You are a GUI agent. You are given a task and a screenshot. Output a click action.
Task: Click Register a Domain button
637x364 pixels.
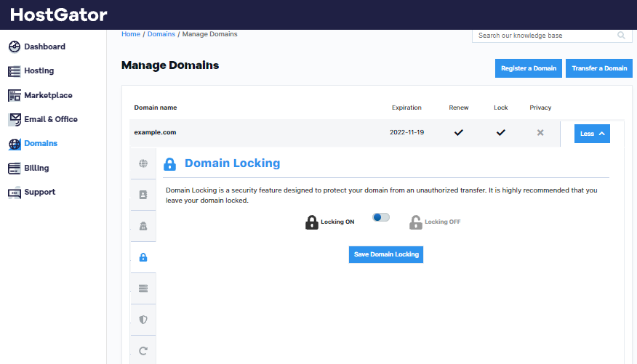click(529, 68)
